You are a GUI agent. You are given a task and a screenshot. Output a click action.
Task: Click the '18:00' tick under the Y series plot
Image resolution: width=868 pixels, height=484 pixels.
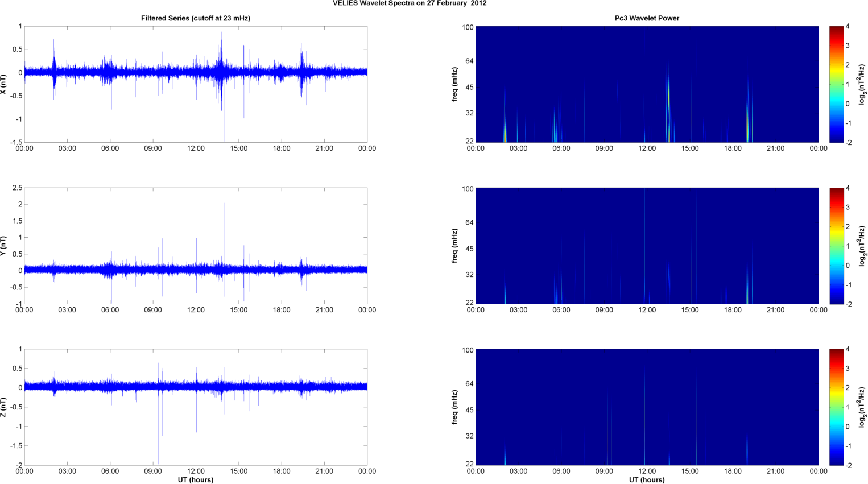tap(282, 310)
